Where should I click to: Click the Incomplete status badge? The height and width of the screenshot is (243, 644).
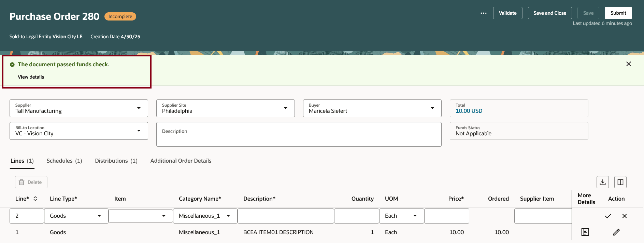tap(120, 16)
